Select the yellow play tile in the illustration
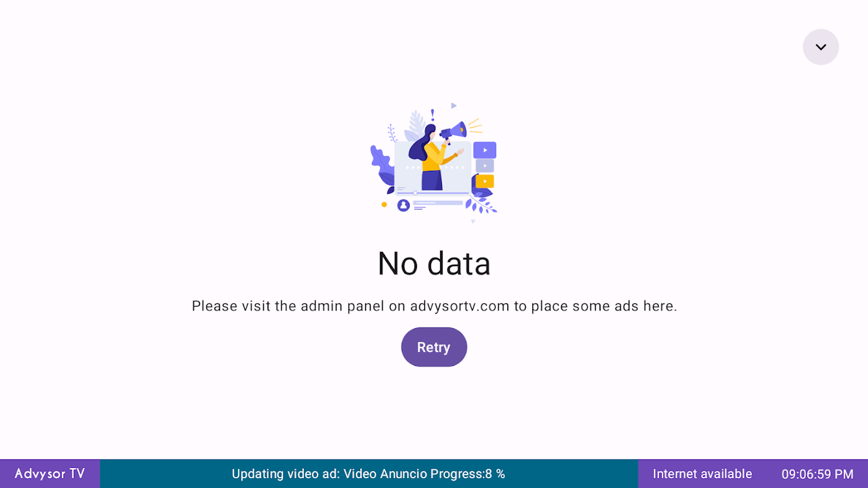Screen dimensions: 868x488 tap(485, 181)
